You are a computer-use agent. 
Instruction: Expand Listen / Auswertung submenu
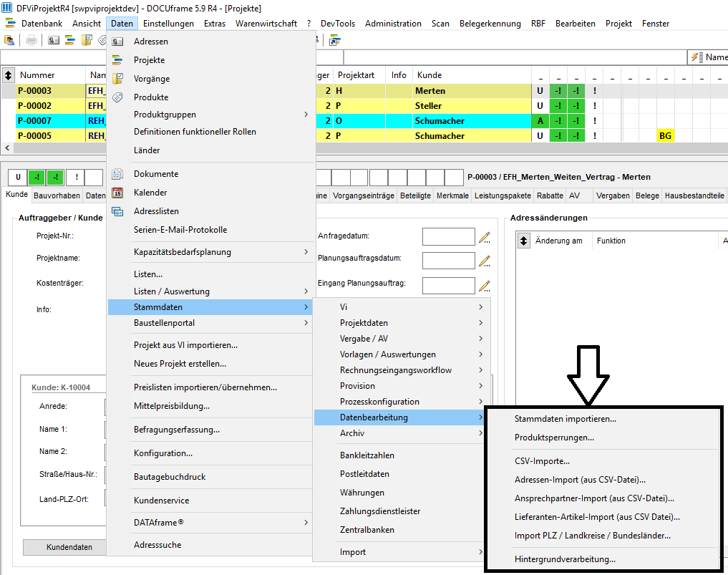tap(306, 291)
